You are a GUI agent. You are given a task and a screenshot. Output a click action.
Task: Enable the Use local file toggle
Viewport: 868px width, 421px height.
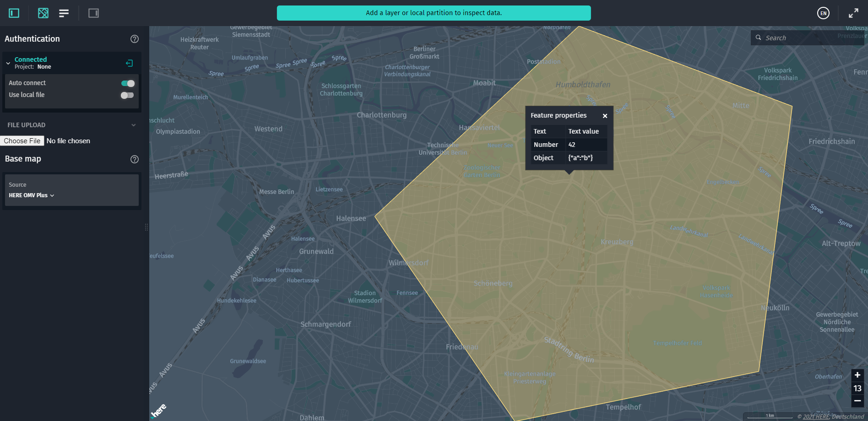coord(127,95)
